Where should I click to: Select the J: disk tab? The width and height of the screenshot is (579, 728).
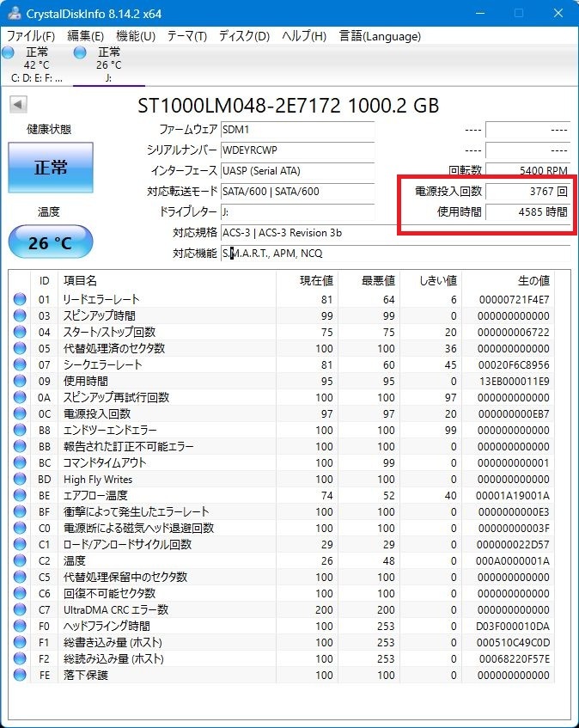[108, 64]
